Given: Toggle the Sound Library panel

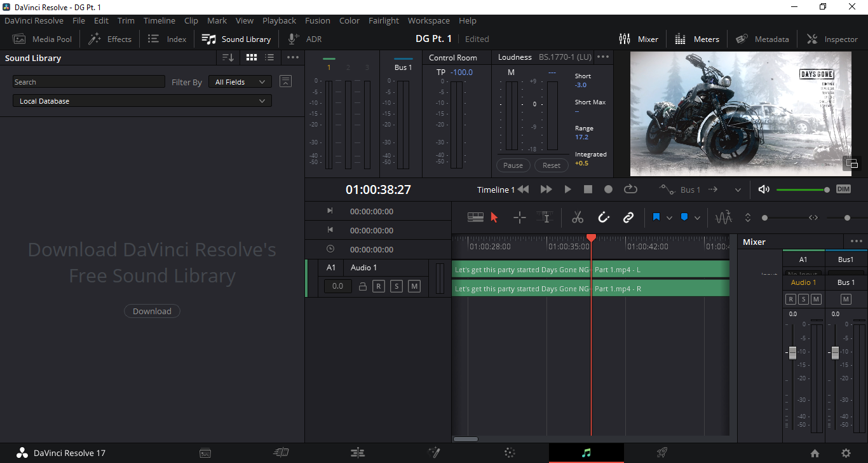Looking at the screenshot, I should pyautogui.click(x=236, y=39).
